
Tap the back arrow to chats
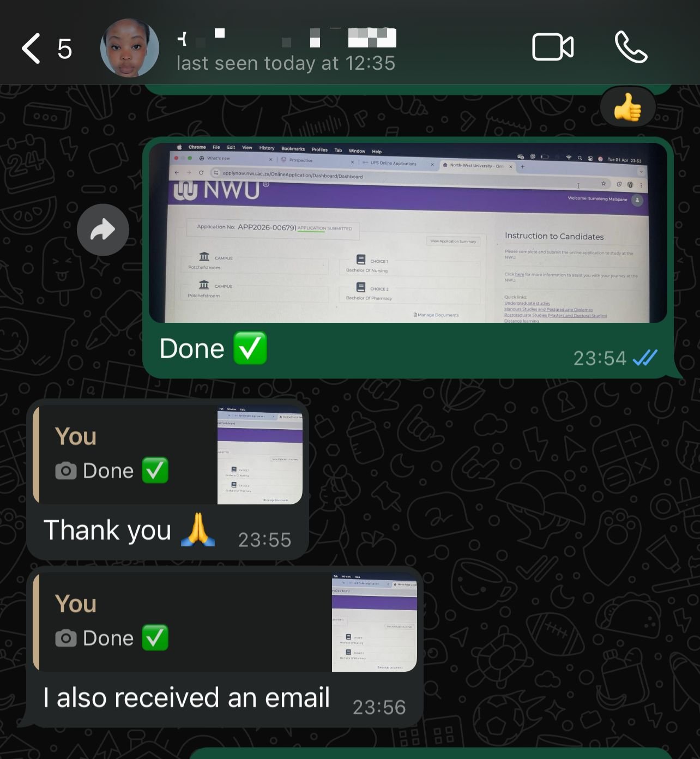tap(31, 49)
